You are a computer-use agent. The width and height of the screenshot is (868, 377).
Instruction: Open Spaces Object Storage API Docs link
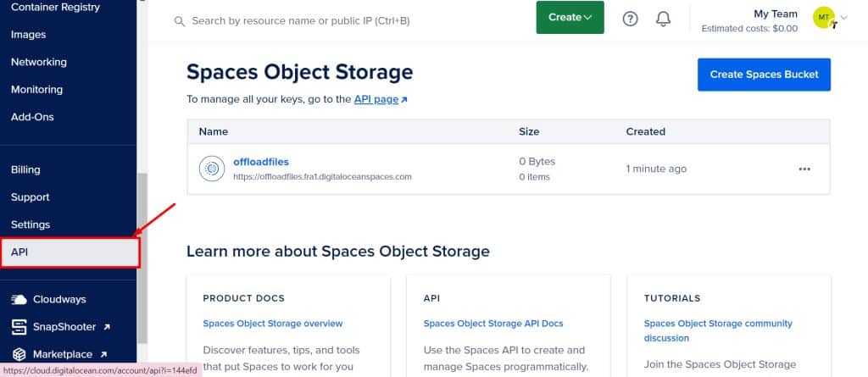[x=493, y=324]
